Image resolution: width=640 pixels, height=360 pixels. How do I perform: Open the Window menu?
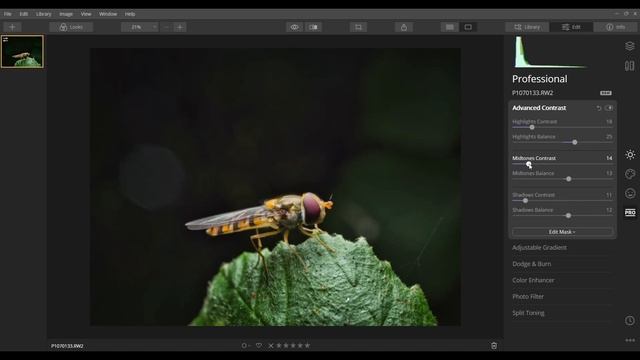coord(108,14)
